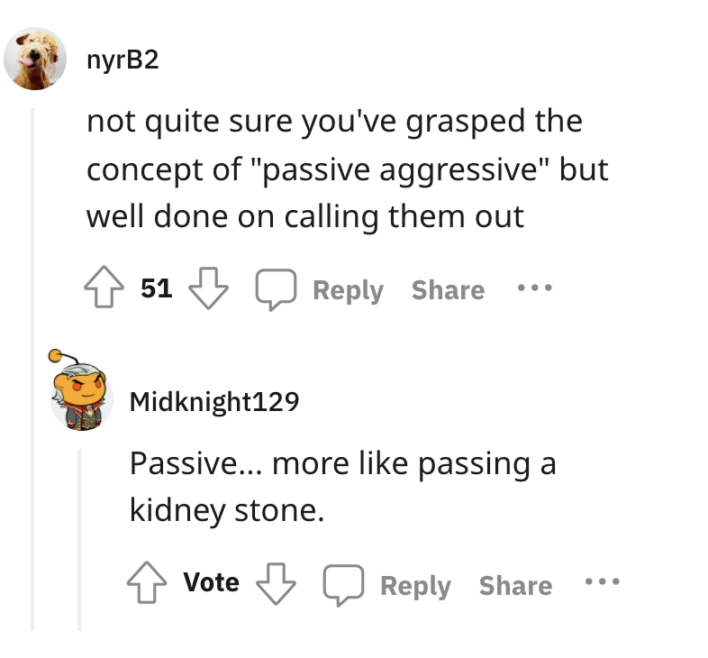Click the 51 vote count
This screenshot has width=708, height=658.
pyautogui.click(x=156, y=290)
